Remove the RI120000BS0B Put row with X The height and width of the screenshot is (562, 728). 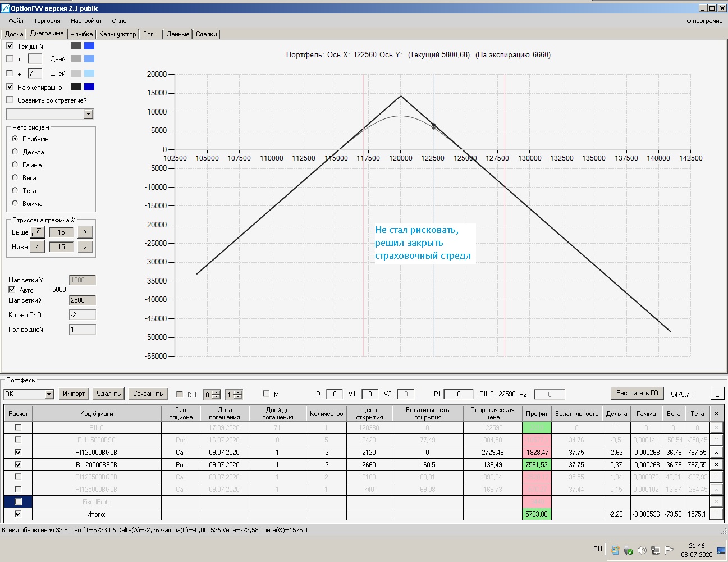pyautogui.click(x=716, y=464)
